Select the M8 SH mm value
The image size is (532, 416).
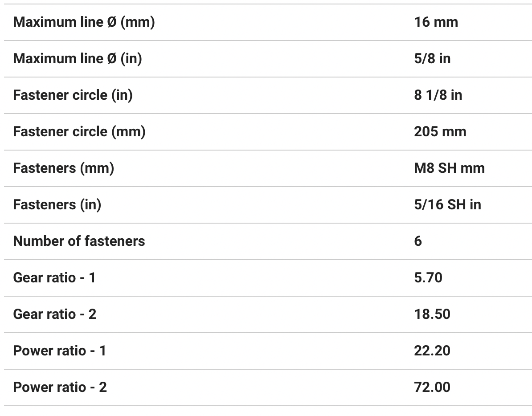(449, 168)
